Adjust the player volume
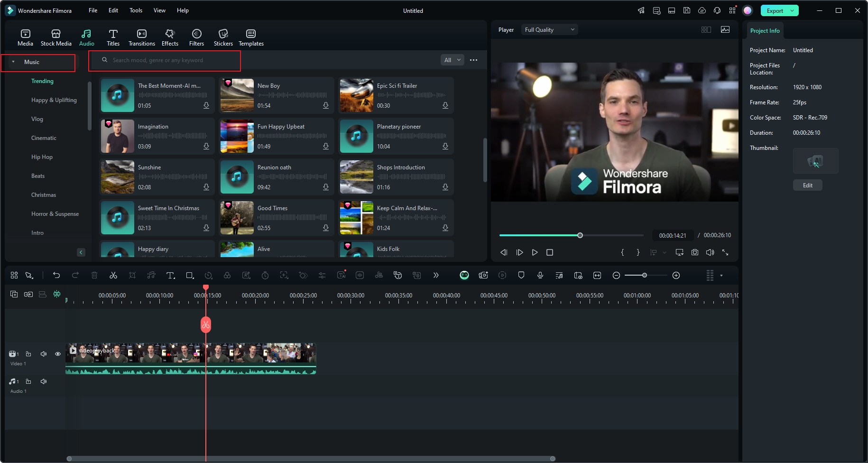Image resolution: width=868 pixels, height=463 pixels. tap(710, 252)
